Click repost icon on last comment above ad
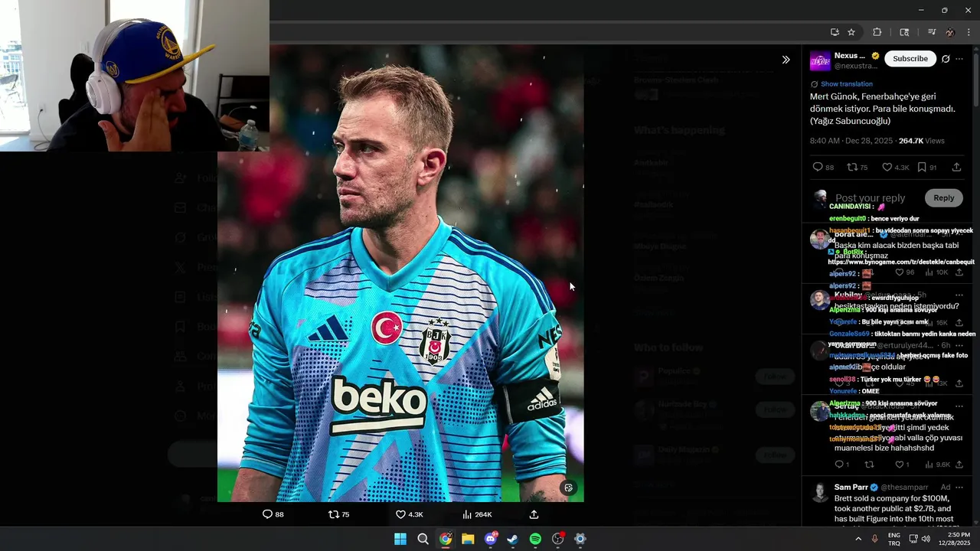 pos(869,465)
